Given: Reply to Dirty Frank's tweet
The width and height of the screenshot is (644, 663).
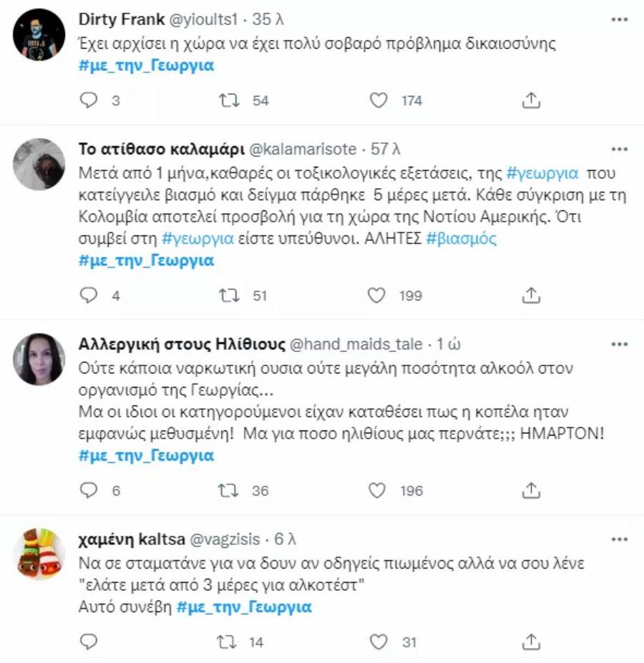Looking at the screenshot, I should 87,100.
